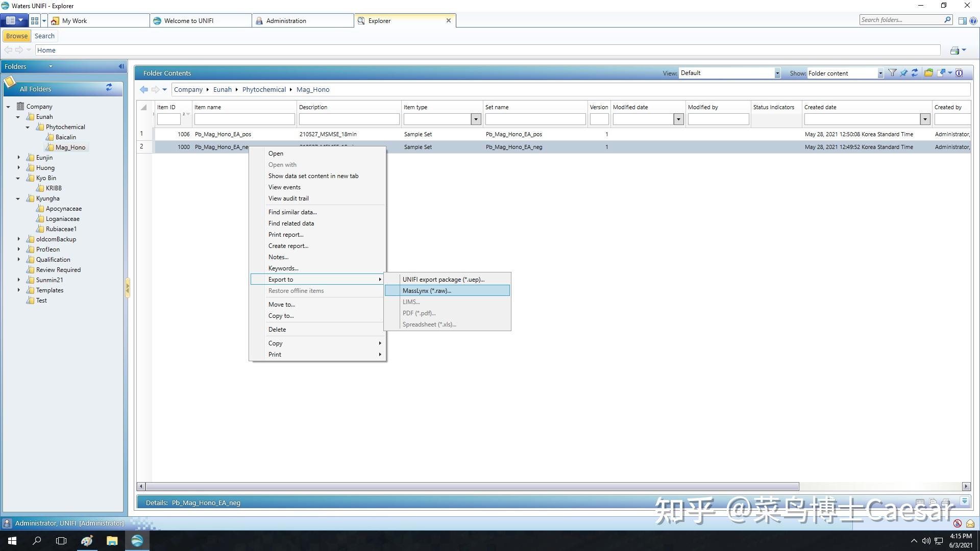Switch to the Administration tab
This screenshot has width=980, height=551.
tap(286, 21)
